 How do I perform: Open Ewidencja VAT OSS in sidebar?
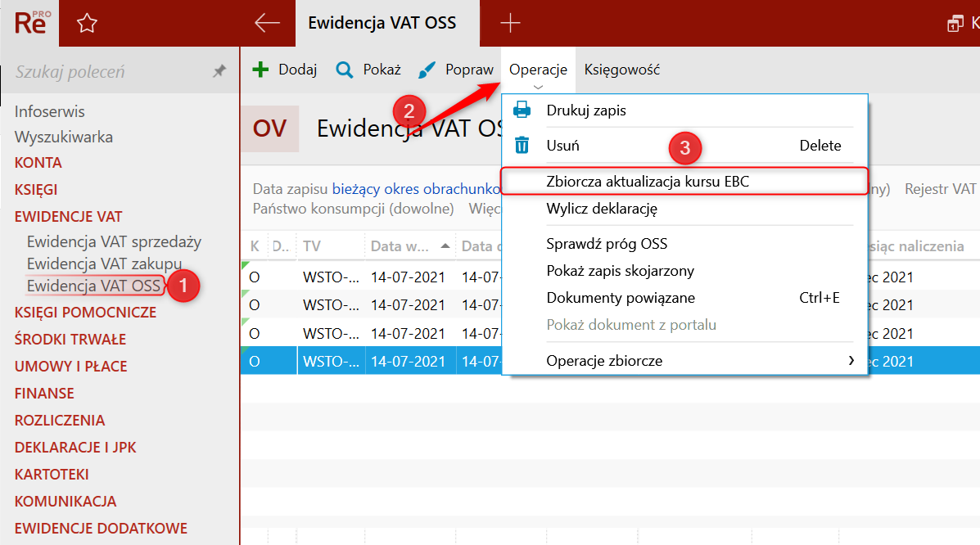pos(94,286)
